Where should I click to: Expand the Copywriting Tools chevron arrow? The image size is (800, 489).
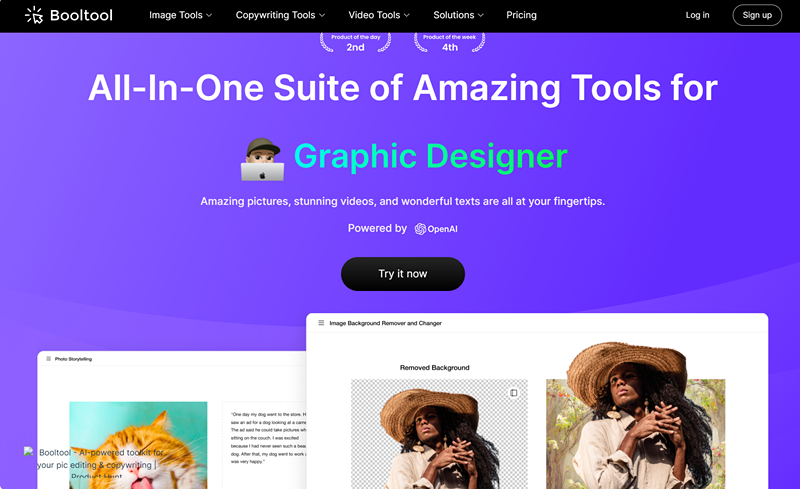(322, 15)
